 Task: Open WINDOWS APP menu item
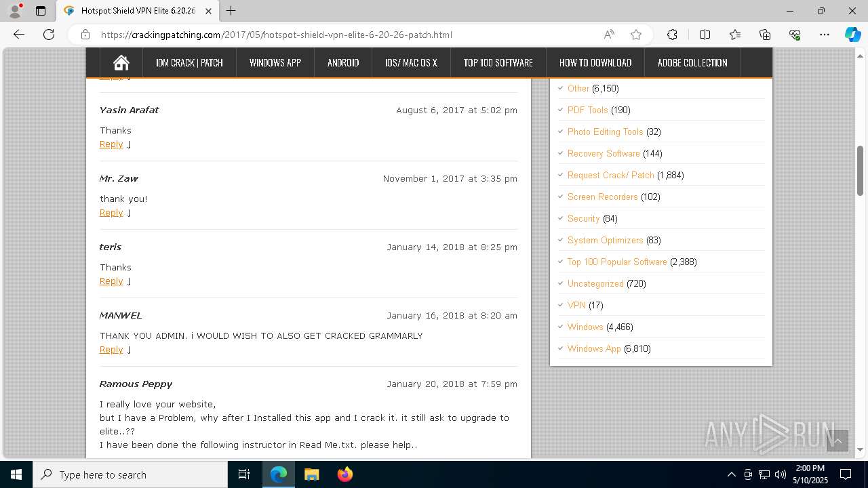click(x=275, y=63)
